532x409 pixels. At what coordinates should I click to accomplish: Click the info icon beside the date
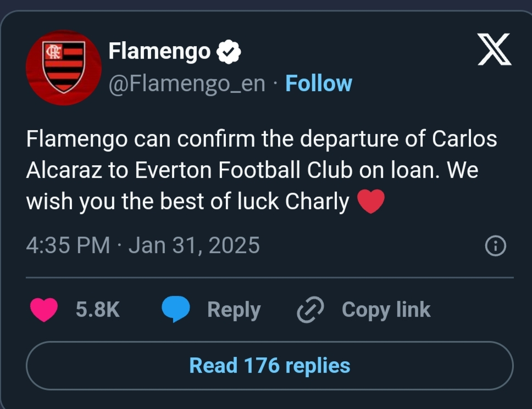pyautogui.click(x=495, y=245)
